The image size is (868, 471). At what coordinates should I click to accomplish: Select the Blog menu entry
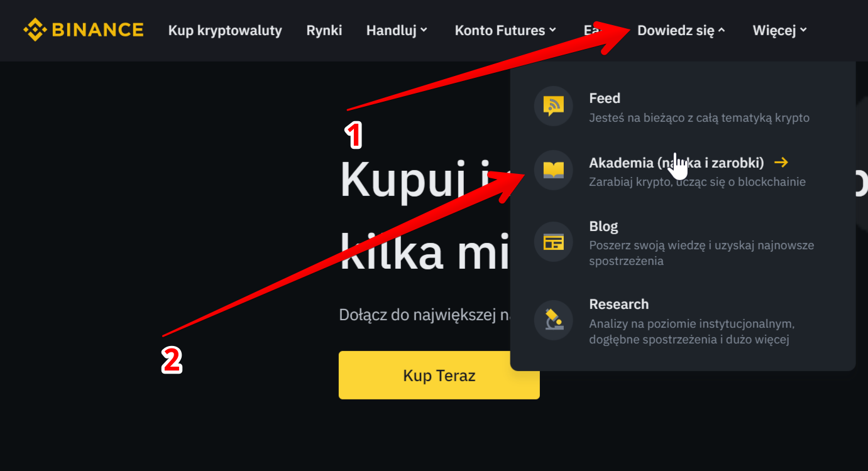tap(603, 226)
